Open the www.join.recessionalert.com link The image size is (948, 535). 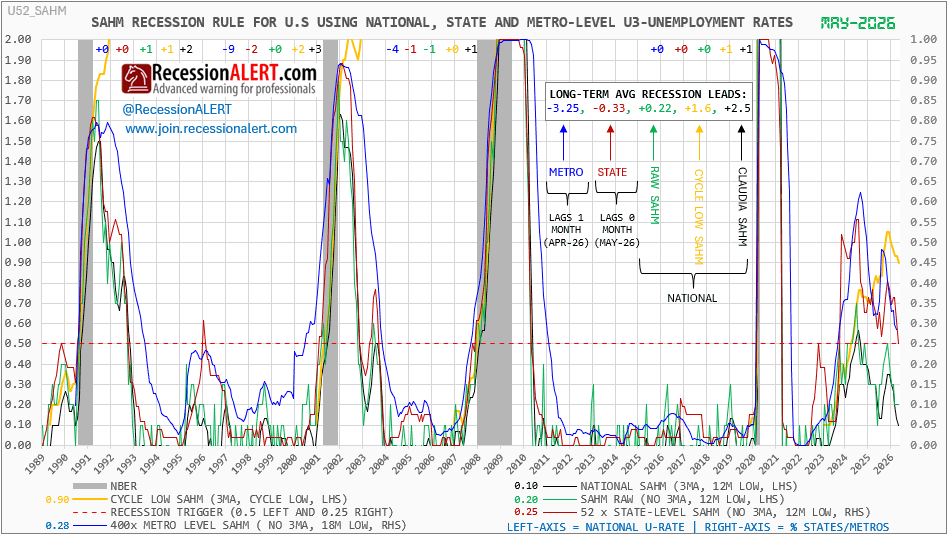coord(211,129)
